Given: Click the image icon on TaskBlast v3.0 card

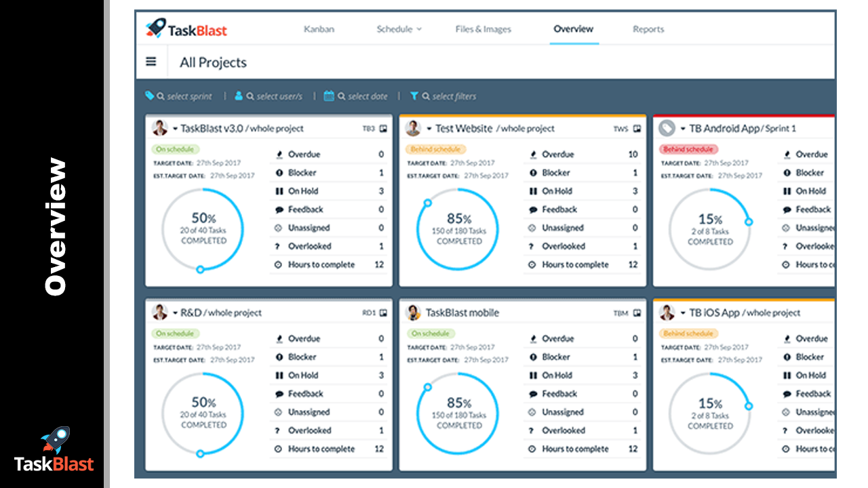Looking at the screenshot, I should point(383,128).
